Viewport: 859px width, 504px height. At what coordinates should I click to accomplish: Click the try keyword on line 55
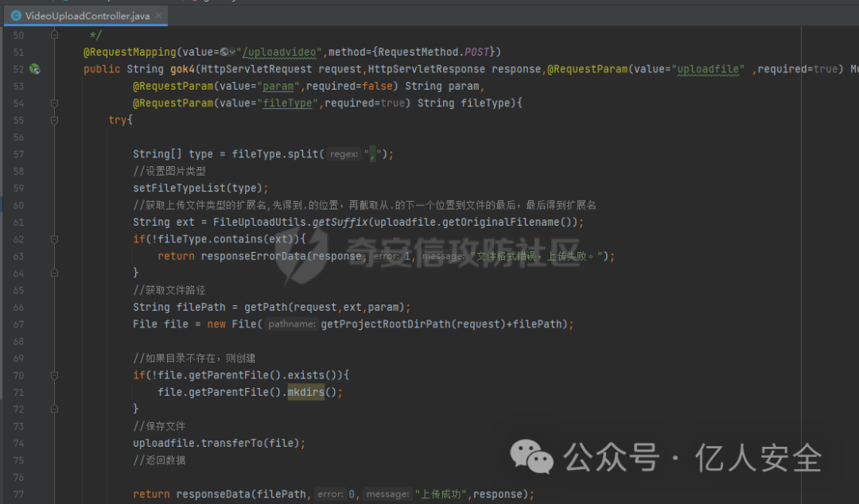[117, 120]
